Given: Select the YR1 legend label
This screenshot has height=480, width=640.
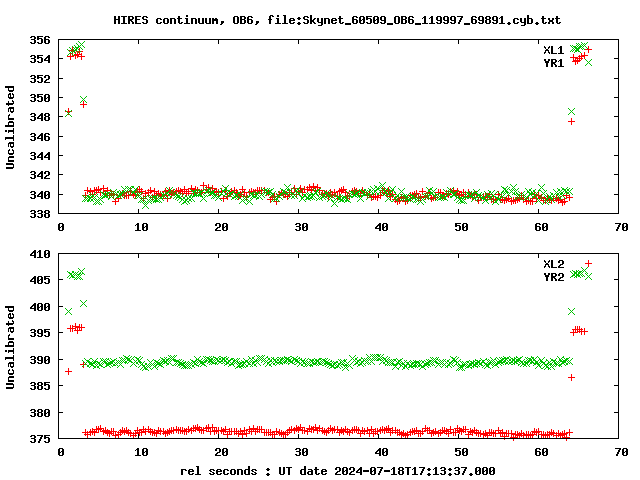Looking at the screenshot, I should click(x=553, y=63).
